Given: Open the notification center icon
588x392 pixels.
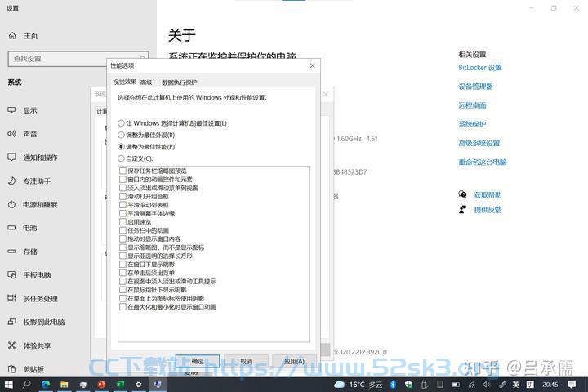Looking at the screenshot, I should 572,385.
